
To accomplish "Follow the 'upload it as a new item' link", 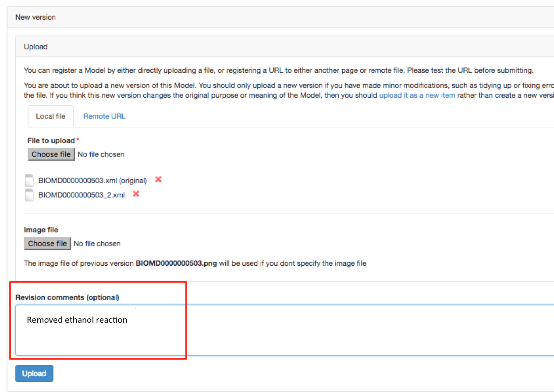I will coord(417,95).
